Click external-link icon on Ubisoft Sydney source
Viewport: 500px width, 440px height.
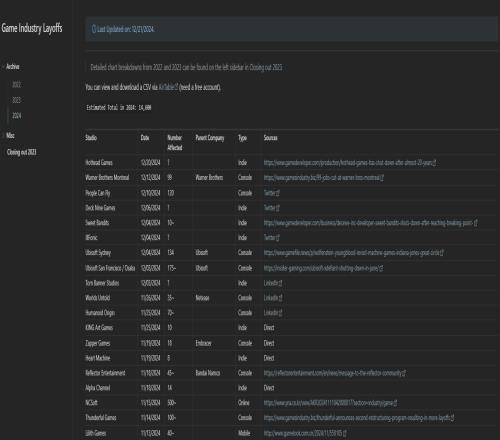tap(442, 253)
